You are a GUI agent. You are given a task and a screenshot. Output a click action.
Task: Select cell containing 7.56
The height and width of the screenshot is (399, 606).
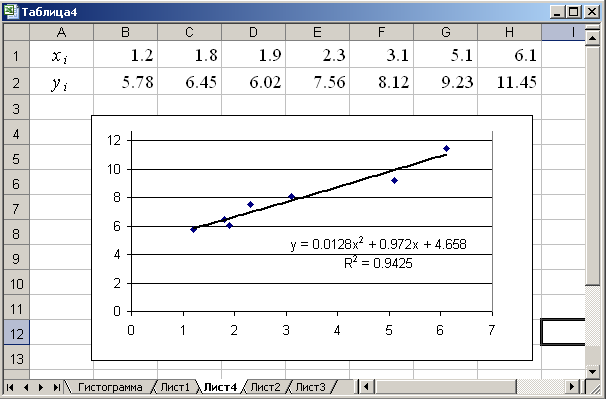pyautogui.click(x=317, y=82)
